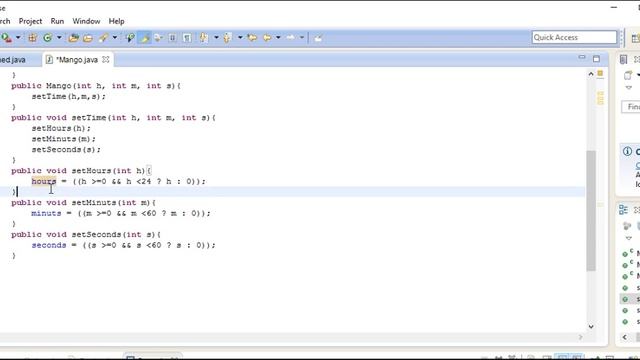
Task: Click the Last Edit Location icon
Action: pos(252,38)
